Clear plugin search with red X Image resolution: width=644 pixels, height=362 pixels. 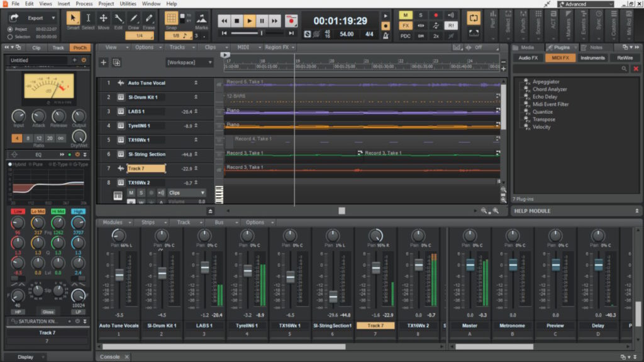(x=636, y=69)
